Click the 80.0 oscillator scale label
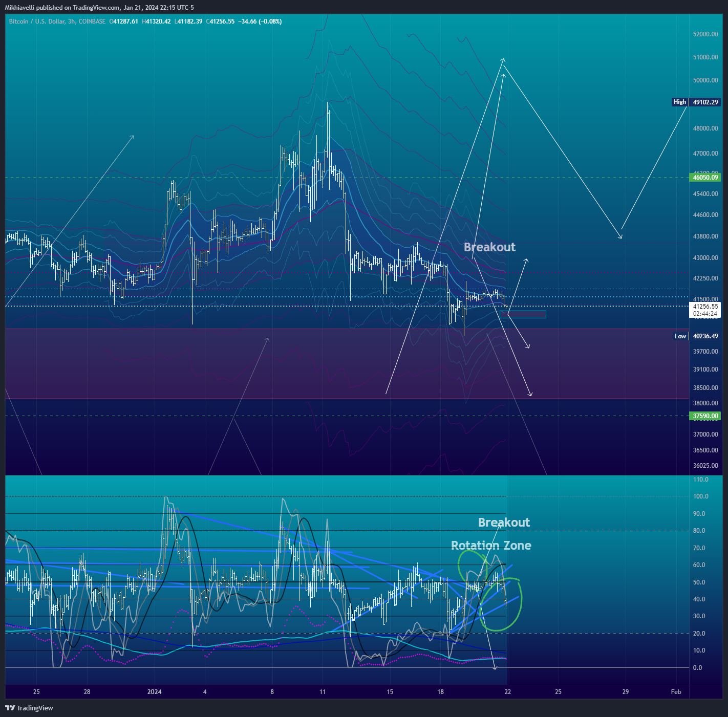728x717 pixels. click(x=699, y=531)
